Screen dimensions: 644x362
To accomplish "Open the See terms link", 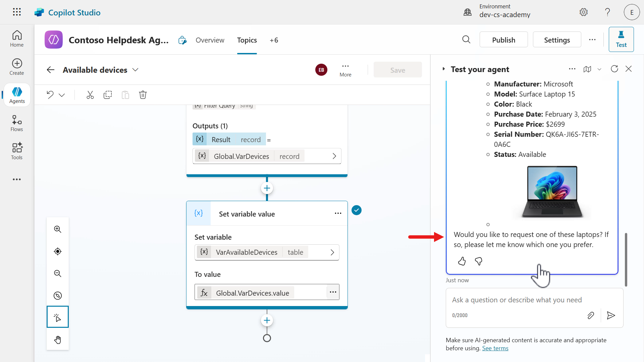I will [495, 348].
